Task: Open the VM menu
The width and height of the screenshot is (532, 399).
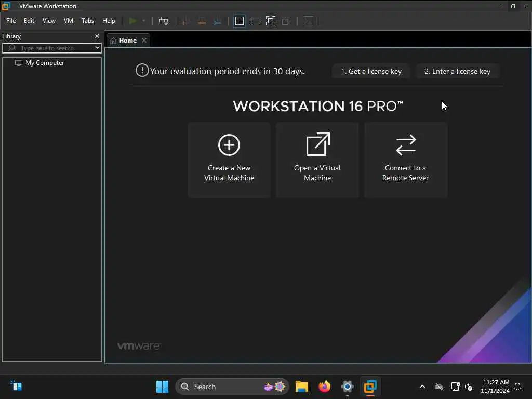Action: click(69, 21)
